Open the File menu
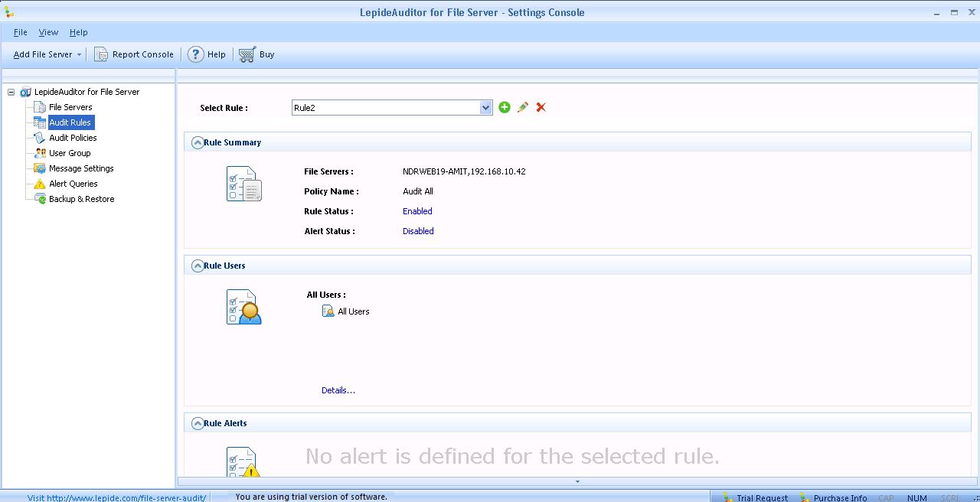 21,32
